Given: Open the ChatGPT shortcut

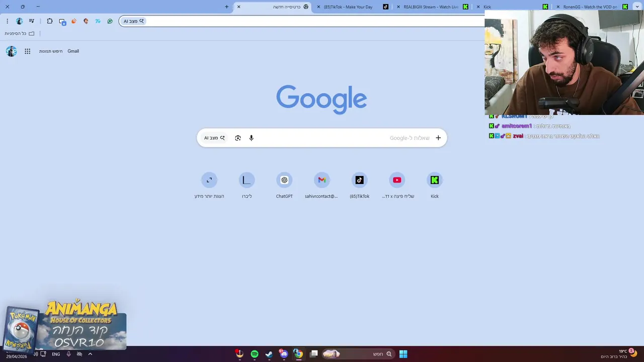Looking at the screenshot, I should click(x=284, y=186).
